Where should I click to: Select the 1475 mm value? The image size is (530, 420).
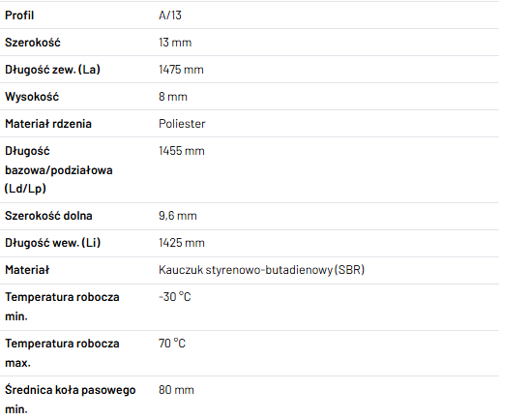(x=181, y=70)
